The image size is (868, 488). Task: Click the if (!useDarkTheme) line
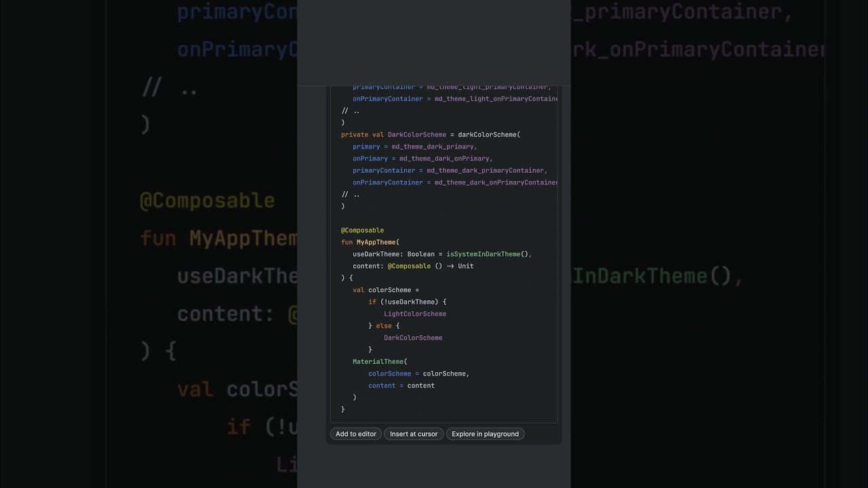[x=407, y=302]
